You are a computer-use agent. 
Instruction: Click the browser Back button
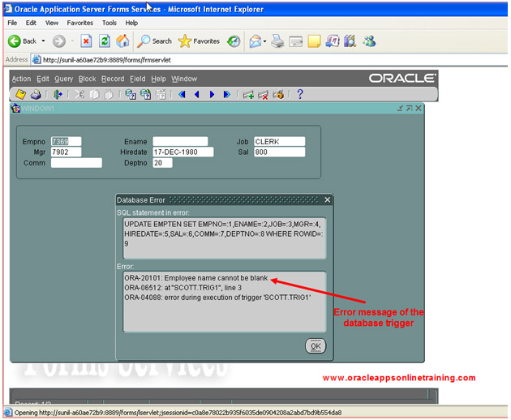point(22,41)
